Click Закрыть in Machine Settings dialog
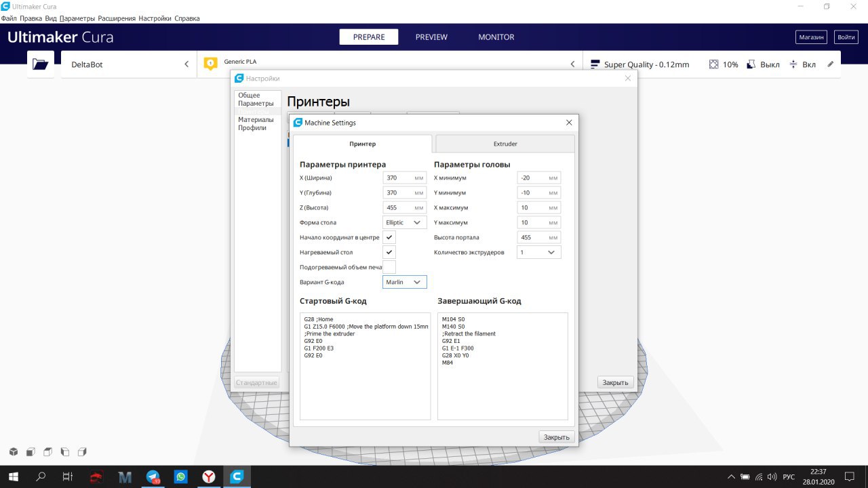Viewport: 868px width, 488px height. point(557,437)
